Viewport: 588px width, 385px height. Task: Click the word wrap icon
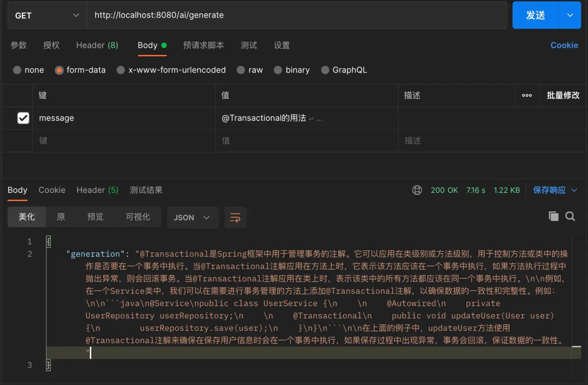pos(235,218)
